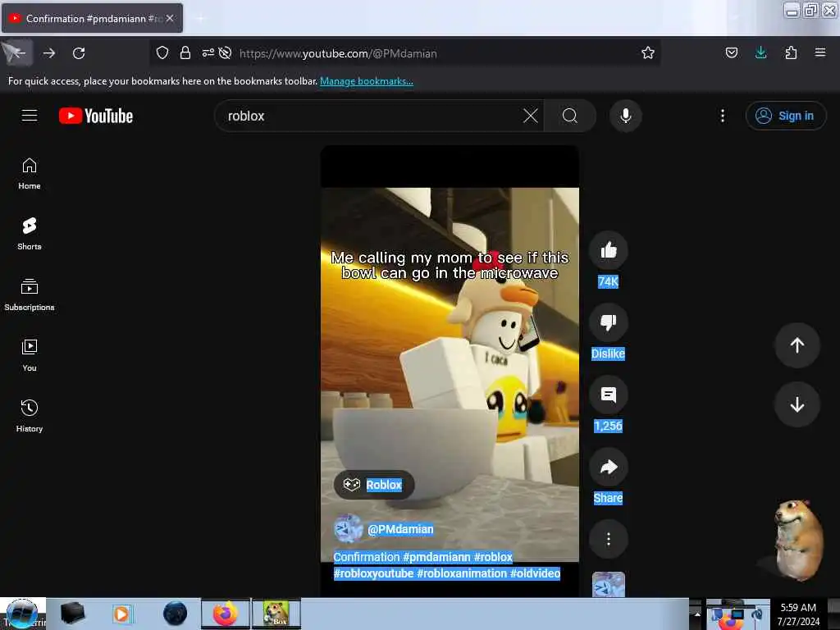The height and width of the screenshot is (630, 840).
Task: Close the Confirmation browser tab
Action: point(170,18)
